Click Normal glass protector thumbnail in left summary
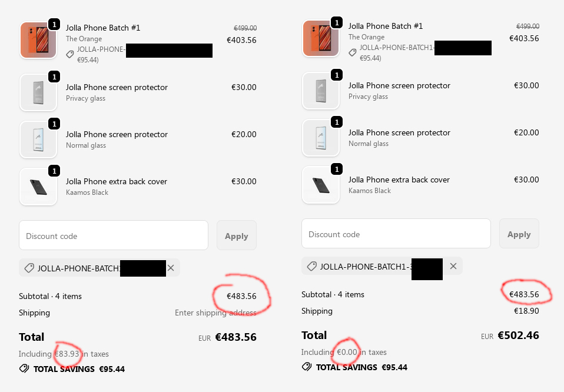This screenshot has height=392, width=564. [38, 139]
